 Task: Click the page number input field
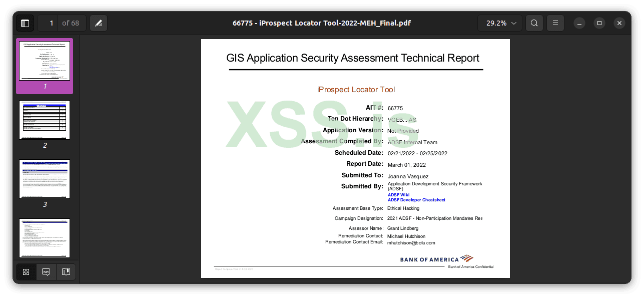[48, 23]
